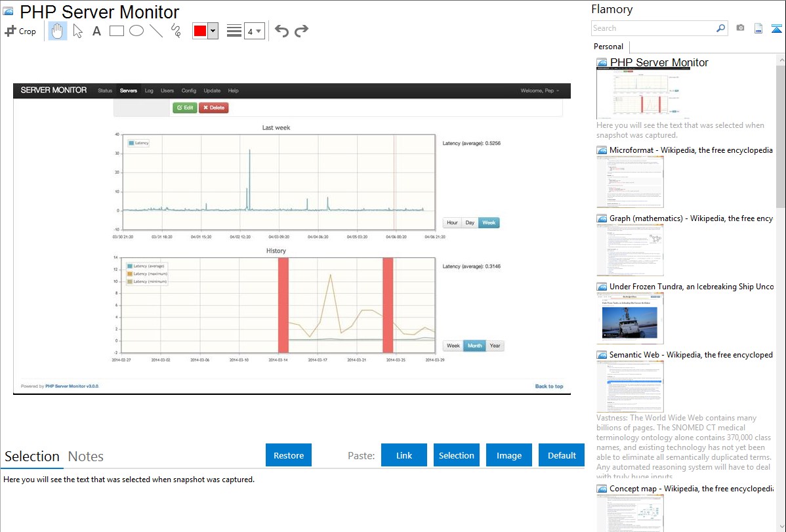Open the Update menu item
Image resolution: width=786 pixels, height=532 pixels.
coord(212,91)
